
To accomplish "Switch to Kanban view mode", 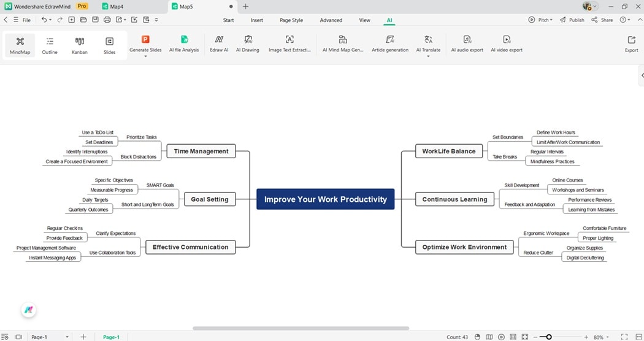I will point(80,45).
